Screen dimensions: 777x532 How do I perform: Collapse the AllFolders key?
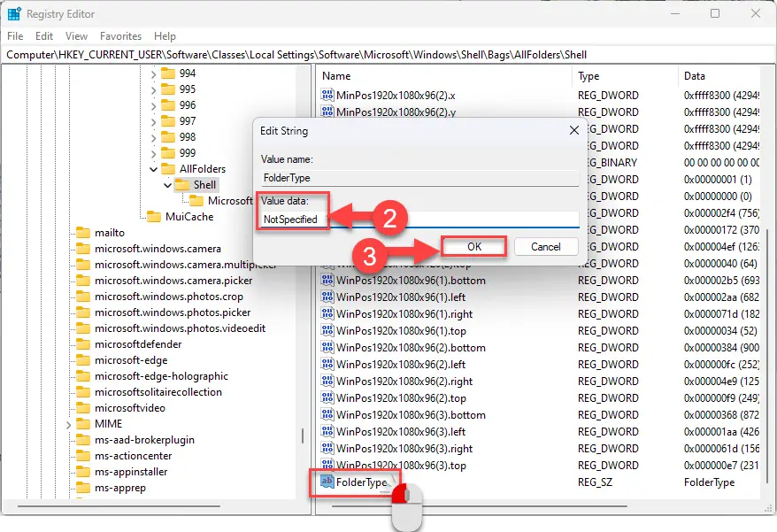(x=153, y=170)
